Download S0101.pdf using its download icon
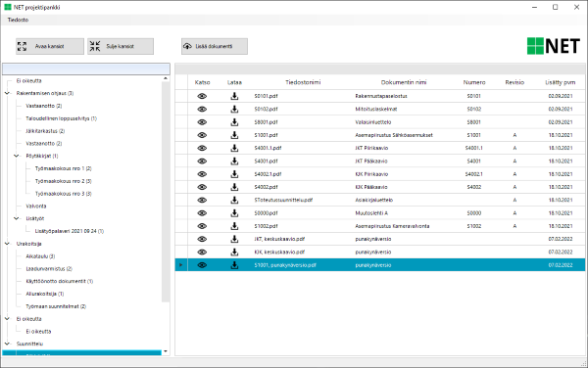The height and width of the screenshot is (368, 588). pos(234,96)
